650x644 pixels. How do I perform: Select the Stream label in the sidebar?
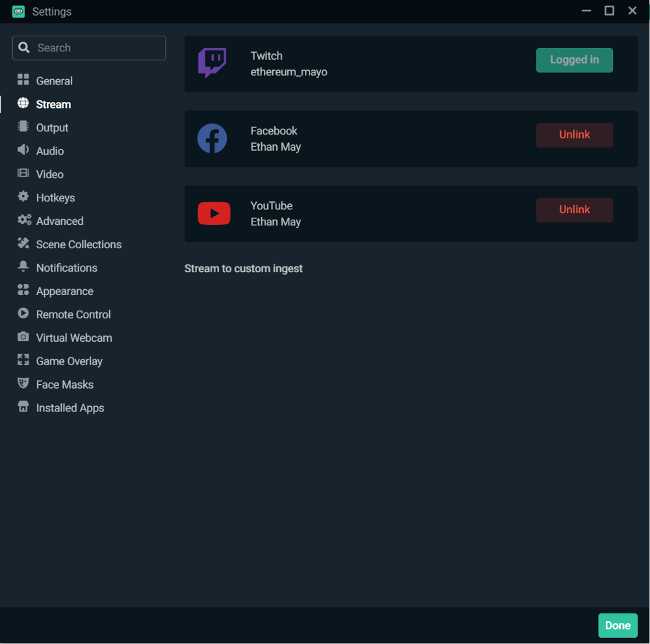(x=53, y=105)
